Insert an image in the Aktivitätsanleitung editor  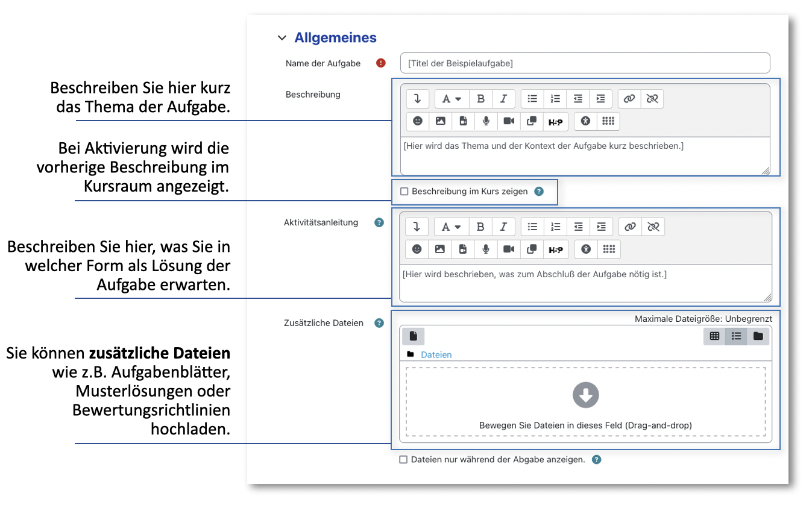tap(440, 249)
